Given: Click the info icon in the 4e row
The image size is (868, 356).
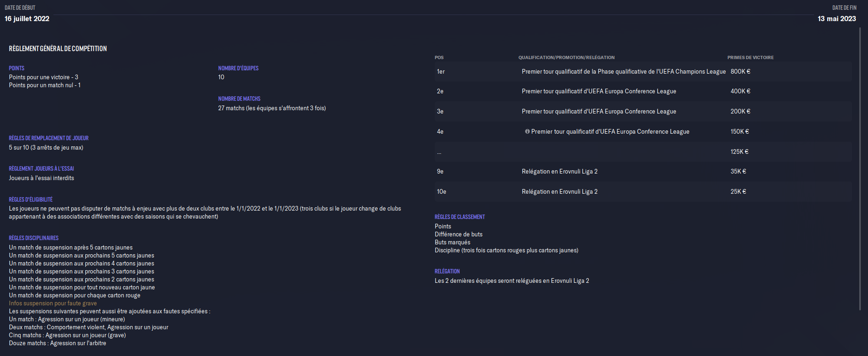Looking at the screenshot, I should [x=527, y=132].
